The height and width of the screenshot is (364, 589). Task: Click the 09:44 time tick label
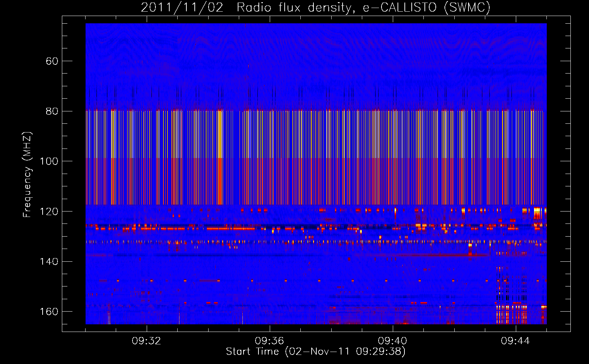pyautogui.click(x=515, y=341)
